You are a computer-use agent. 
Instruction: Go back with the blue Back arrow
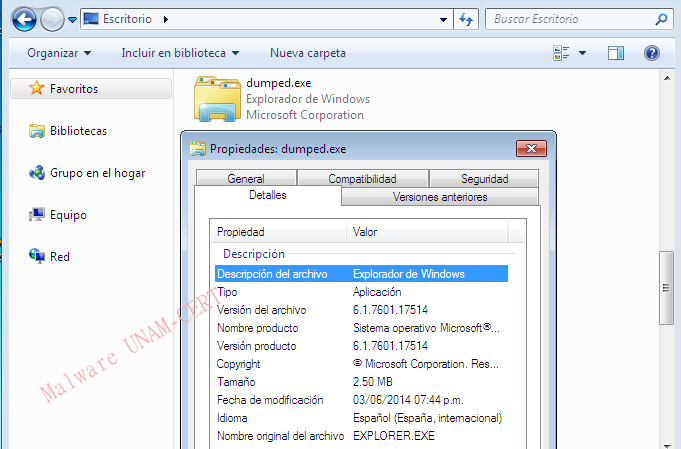(24, 20)
